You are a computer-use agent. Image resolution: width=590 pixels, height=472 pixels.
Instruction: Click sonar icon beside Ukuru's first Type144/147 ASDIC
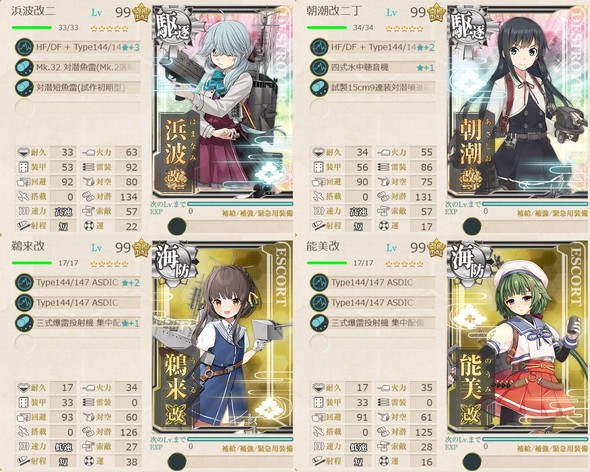[x=24, y=282]
